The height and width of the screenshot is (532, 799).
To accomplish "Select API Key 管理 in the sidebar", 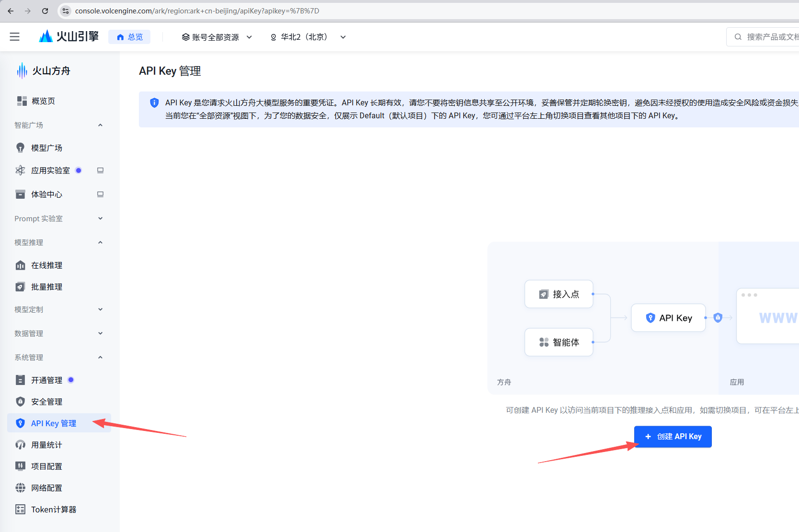I will pos(59,423).
